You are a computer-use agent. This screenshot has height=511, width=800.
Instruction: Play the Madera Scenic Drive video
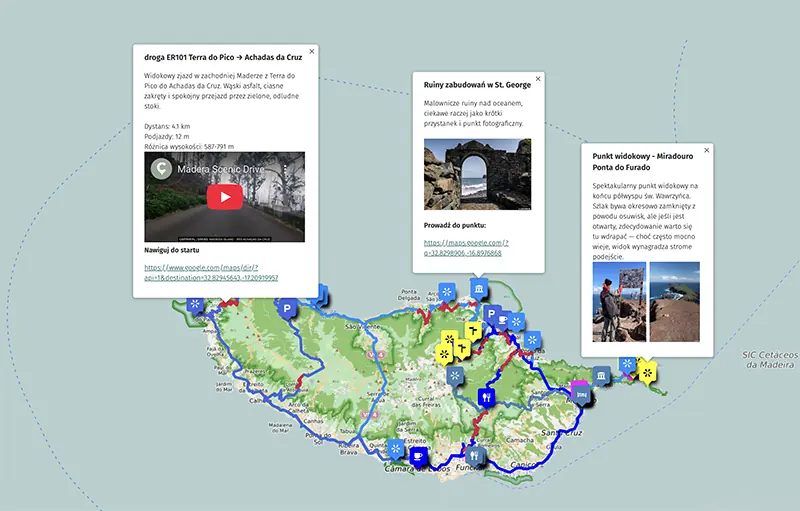tap(225, 197)
